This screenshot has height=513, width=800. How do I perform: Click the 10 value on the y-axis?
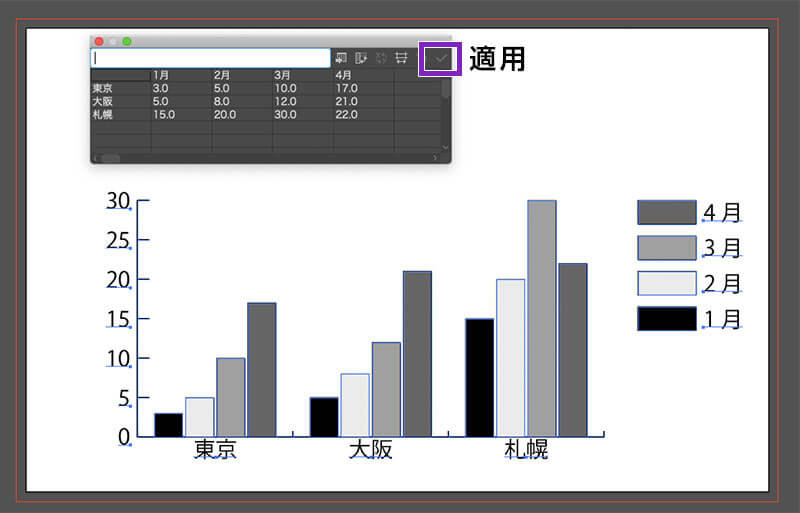(x=118, y=359)
